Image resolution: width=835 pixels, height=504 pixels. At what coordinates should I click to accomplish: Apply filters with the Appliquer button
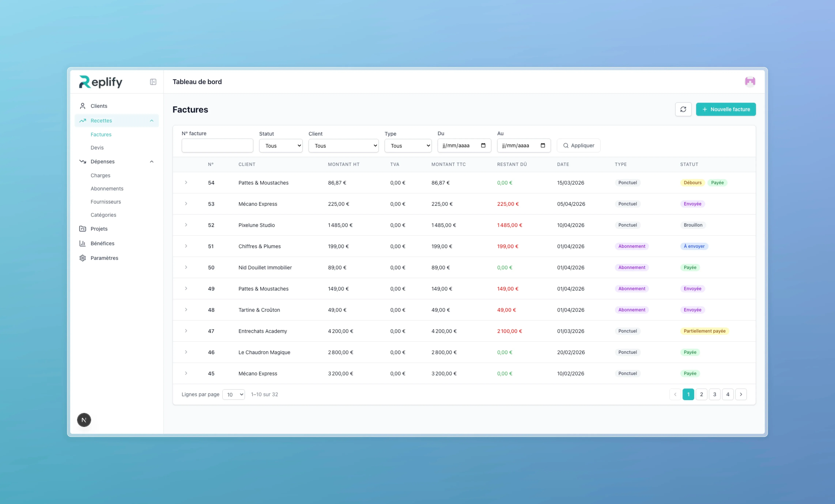(x=579, y=145)
